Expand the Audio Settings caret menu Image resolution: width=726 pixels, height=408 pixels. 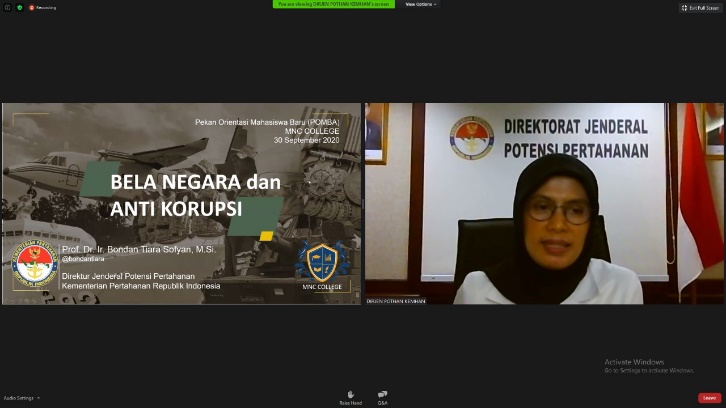(x=38, y=398)
